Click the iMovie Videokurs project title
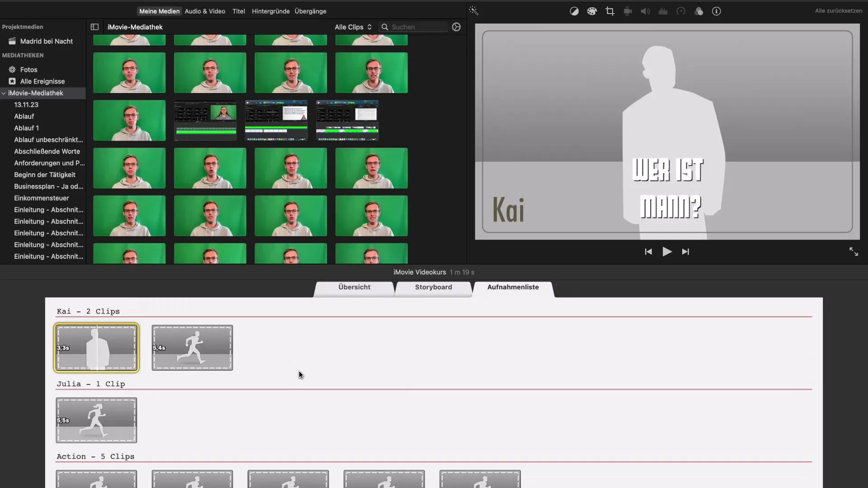868x488 pixels. pyautogui.click(x=420, y=272)
